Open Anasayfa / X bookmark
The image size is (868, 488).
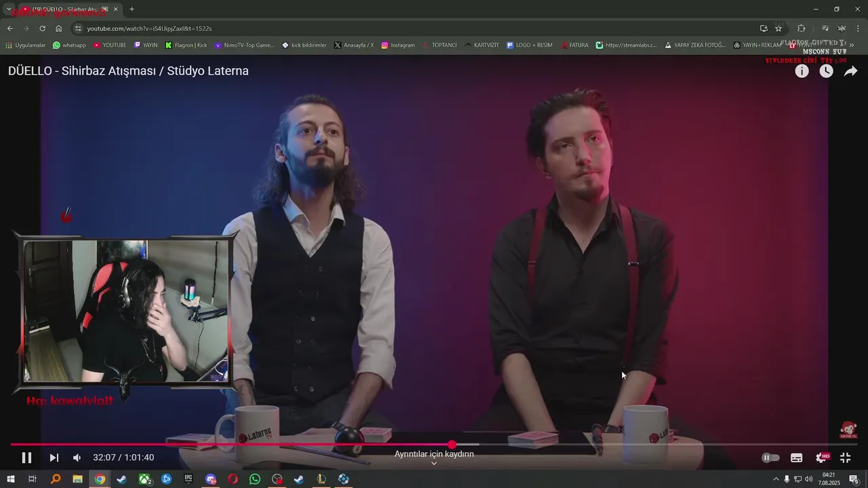point(354,45)
